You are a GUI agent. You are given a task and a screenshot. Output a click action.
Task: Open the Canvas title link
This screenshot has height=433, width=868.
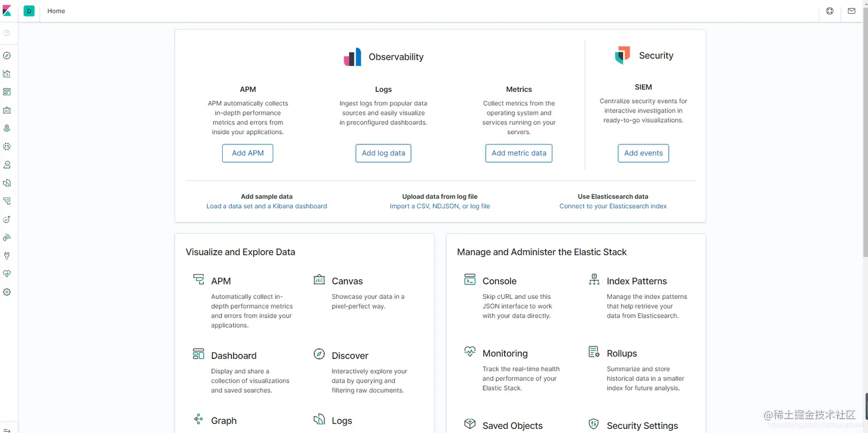tap(347, 281)
